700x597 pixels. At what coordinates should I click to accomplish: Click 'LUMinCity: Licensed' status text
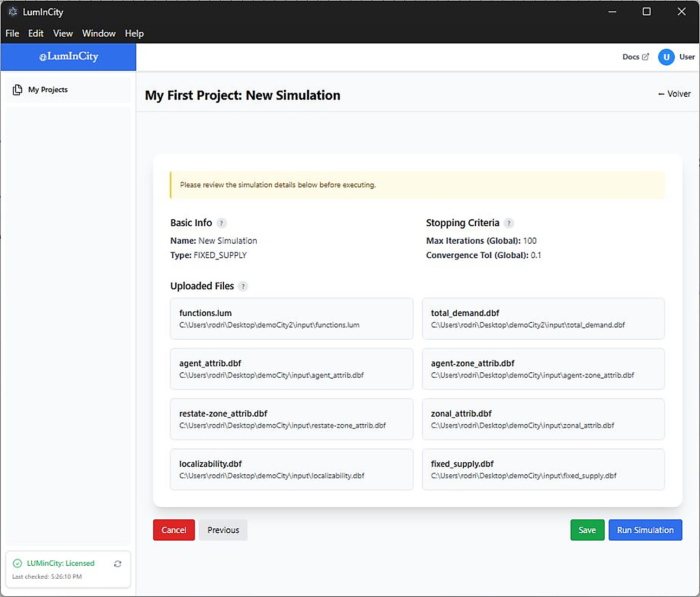tap(61, 563)
